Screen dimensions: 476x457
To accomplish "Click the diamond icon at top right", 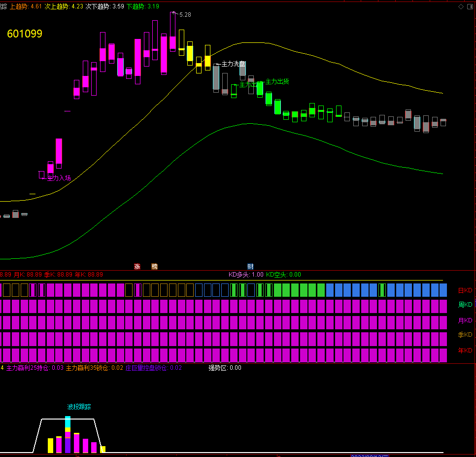I will [x=461, y=7].
